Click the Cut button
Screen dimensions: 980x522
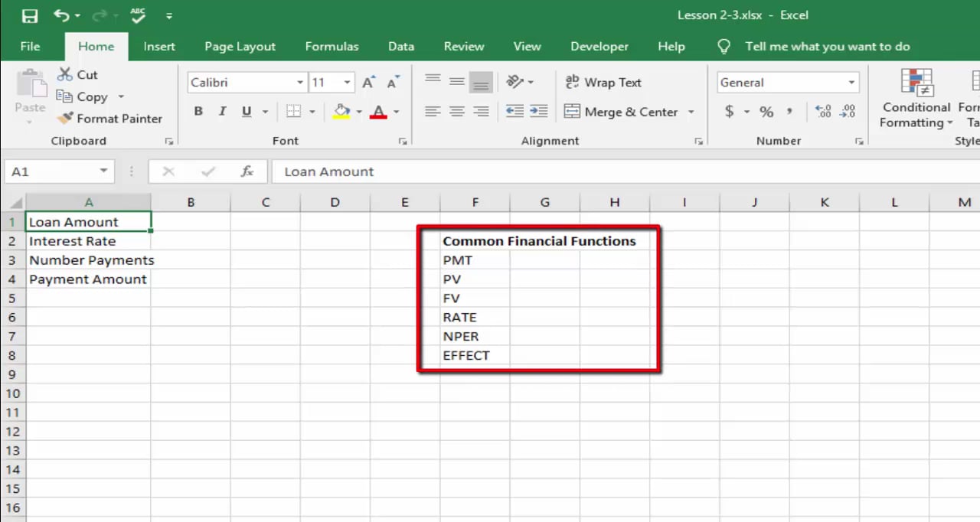[78, 75]
